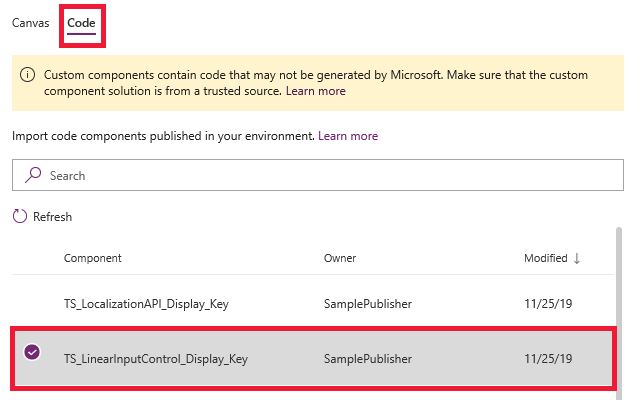640x400 pixels.
Task: Click the Refresh text button
Action: click(52, 217)
